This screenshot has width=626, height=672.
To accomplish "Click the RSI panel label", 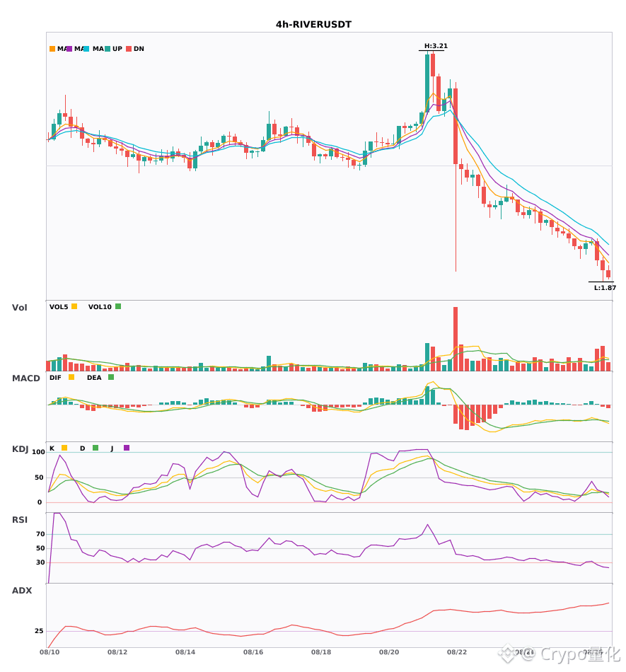I will point(20,520).
